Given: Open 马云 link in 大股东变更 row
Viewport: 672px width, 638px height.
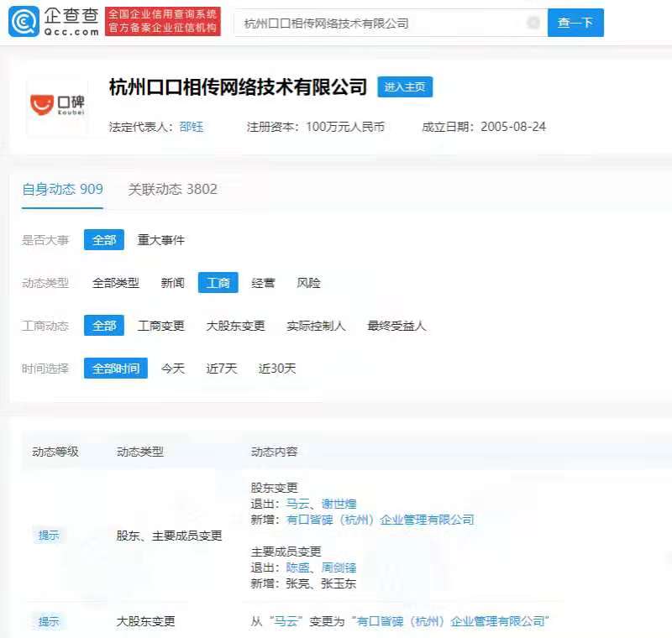Looking at the screenshot, I should (x=286, y=621).
